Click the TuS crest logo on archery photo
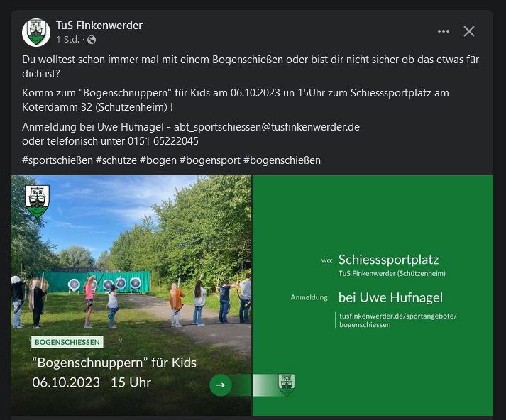 [37, 201]
